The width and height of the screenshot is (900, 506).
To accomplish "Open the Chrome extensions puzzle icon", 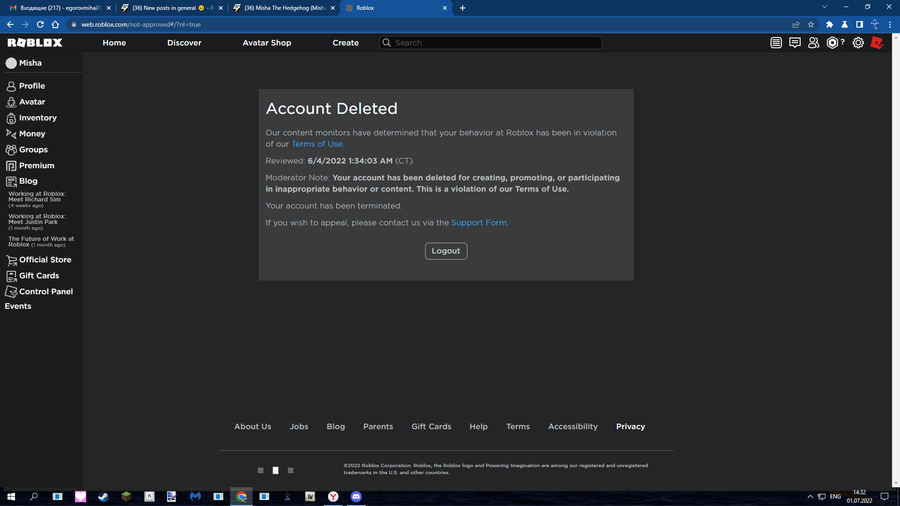I will pyautogui.click(x=829, y=24).
